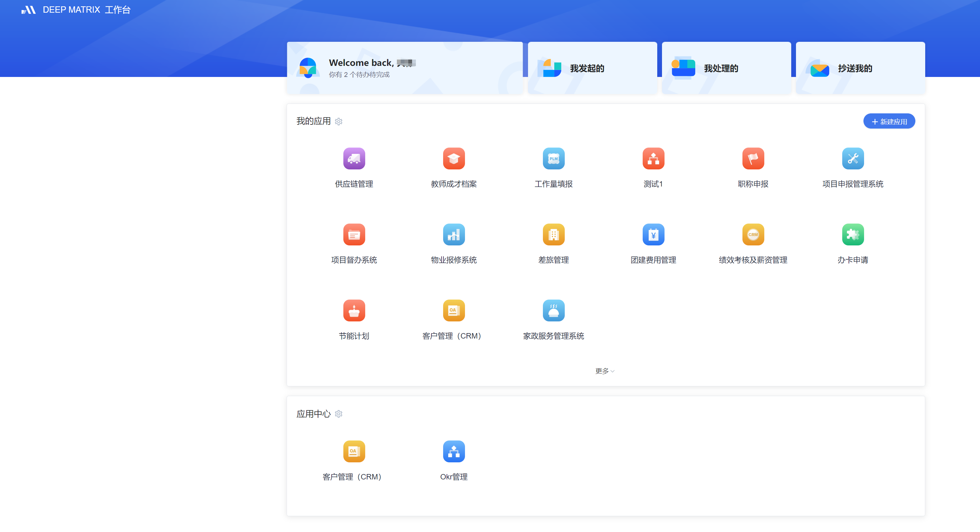This screenshot has width=980, height=532.
Task: Open the 团建费用管理 yen icon
Action: (x=653, y=234)
